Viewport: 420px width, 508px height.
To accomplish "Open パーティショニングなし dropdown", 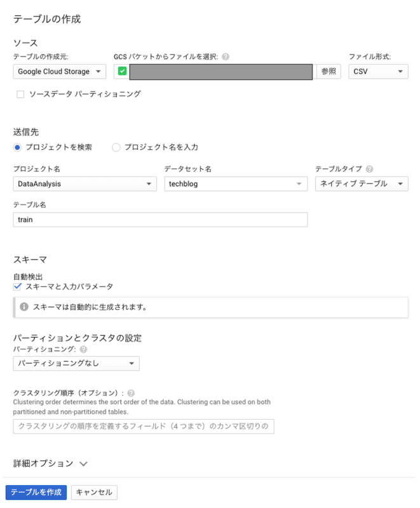I will point(76,363).
